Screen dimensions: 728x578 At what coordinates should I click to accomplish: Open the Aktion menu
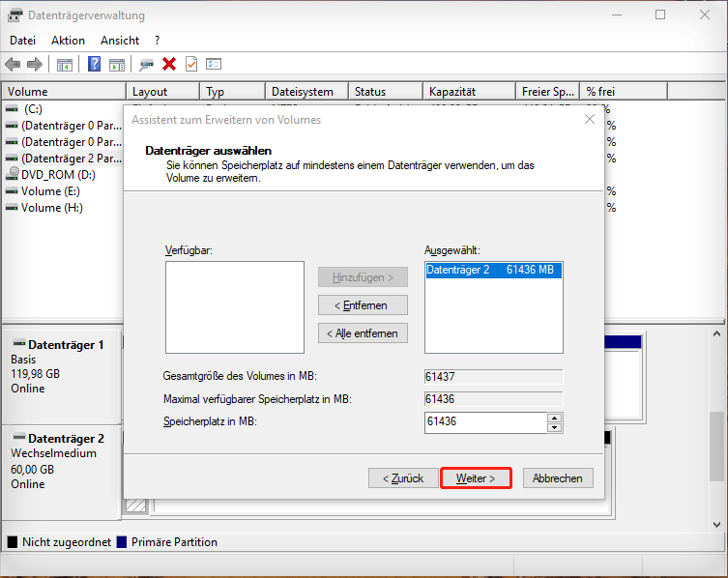68,41
